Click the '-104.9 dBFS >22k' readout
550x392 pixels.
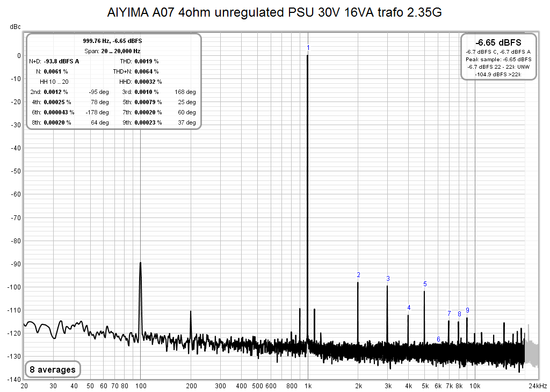click(498, 74)
